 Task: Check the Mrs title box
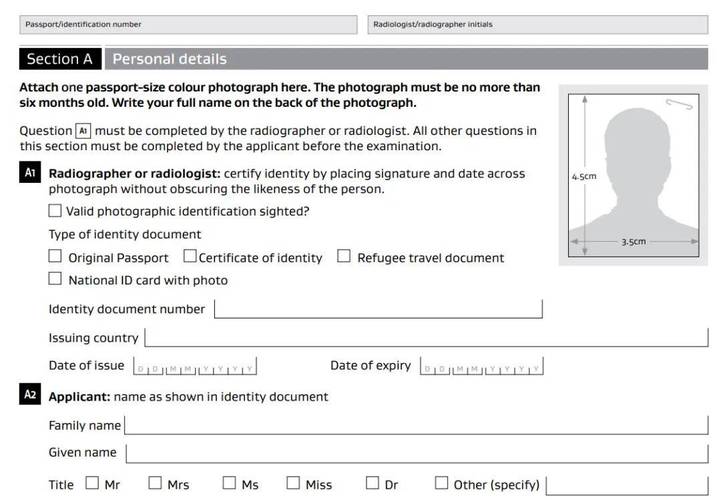pos(155,484)
